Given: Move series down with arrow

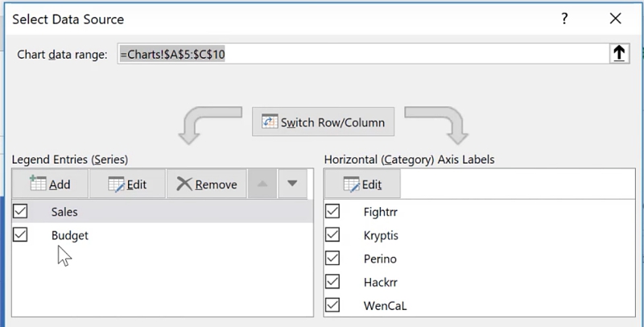Looking at the screenshot, I should pyautogui.click(x=292, y=184).
